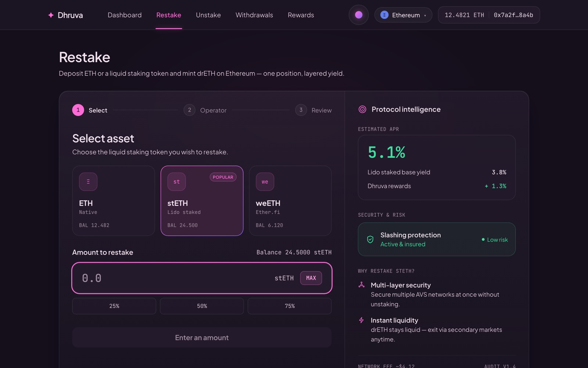This screenshot has width=588, height=368.
Task: Click the Dhruva sparkle logo icon
Action: coord(51,15)
